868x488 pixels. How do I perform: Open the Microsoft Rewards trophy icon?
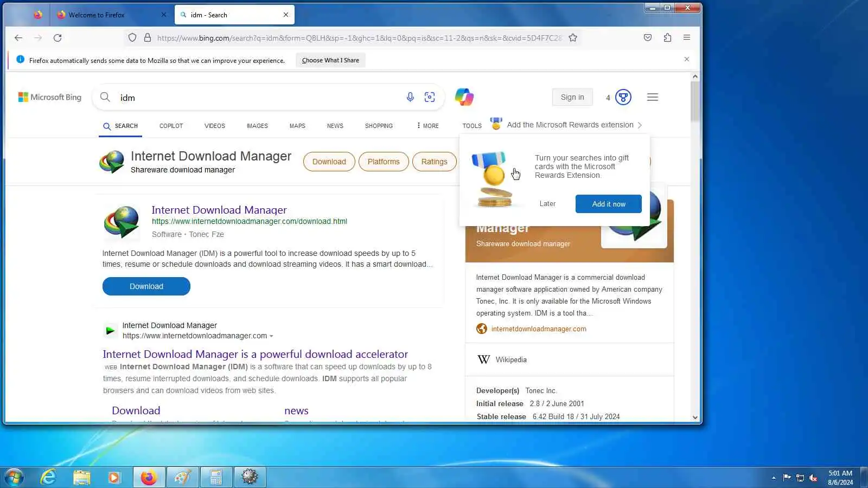point(623,97)
